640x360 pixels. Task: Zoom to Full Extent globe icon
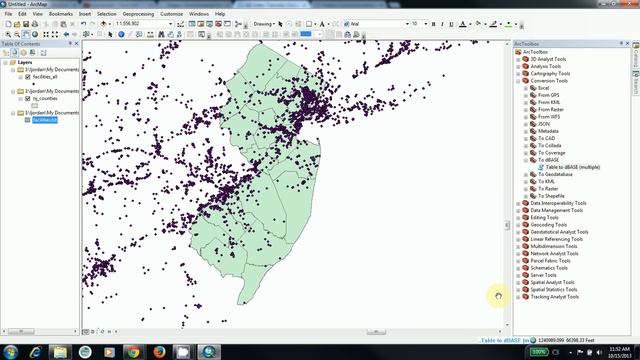(x=35, y=35)
